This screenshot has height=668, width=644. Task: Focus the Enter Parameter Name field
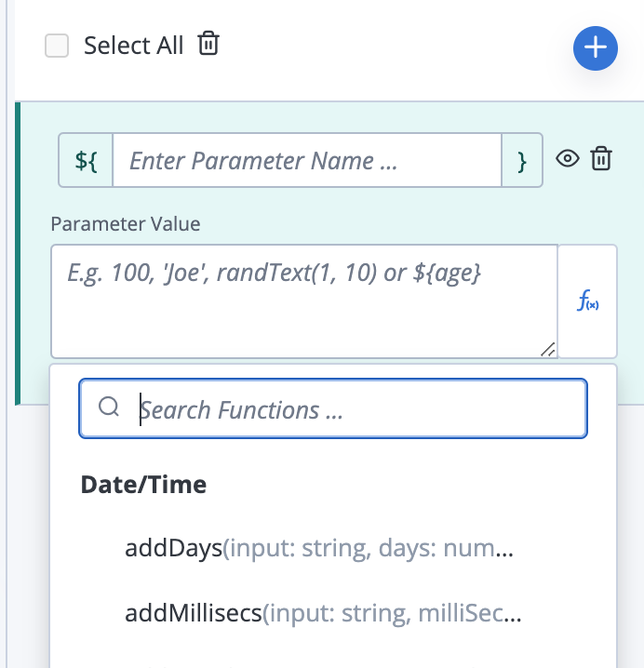(x=307, y=161)
